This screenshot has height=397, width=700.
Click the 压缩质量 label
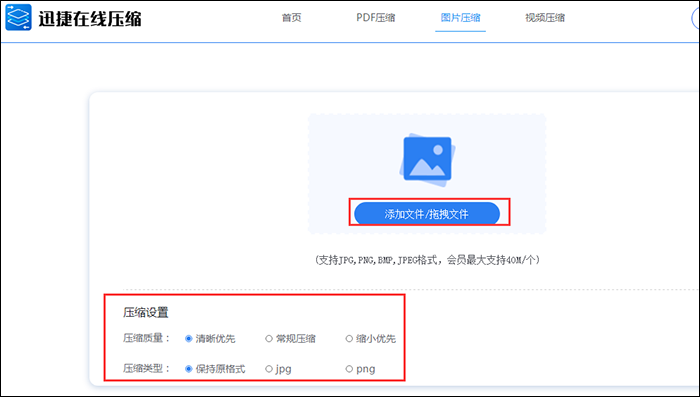(146, 338)
